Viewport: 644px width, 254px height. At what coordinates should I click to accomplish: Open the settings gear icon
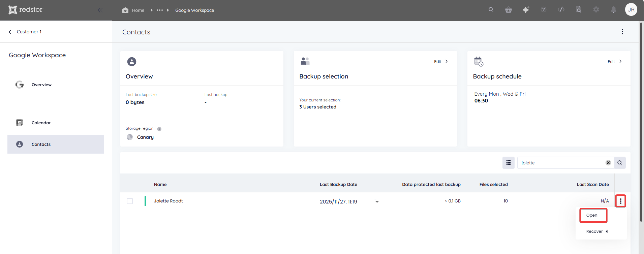click(596, 10)
